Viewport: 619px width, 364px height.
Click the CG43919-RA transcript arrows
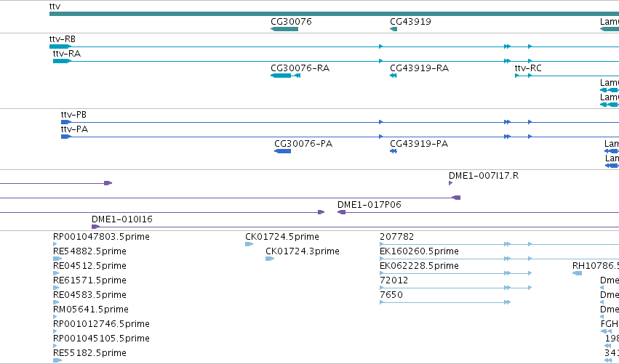394,76
